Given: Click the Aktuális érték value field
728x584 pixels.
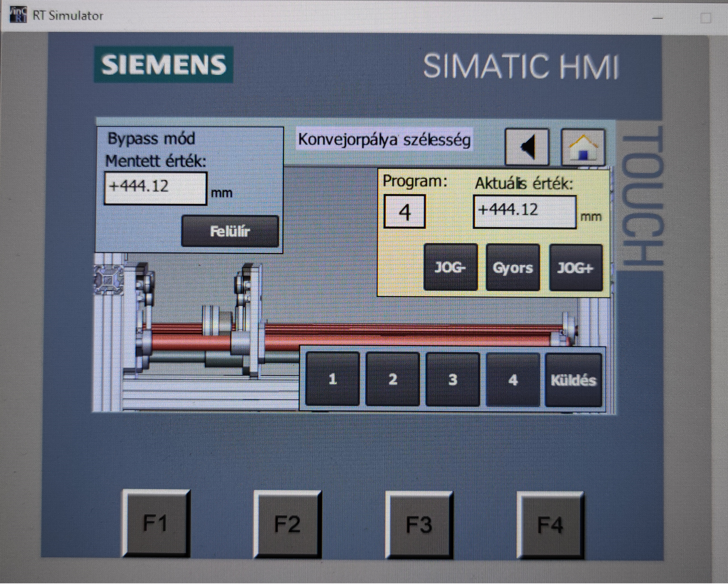Looking at the screenshot, I should (x=525, y=212).
